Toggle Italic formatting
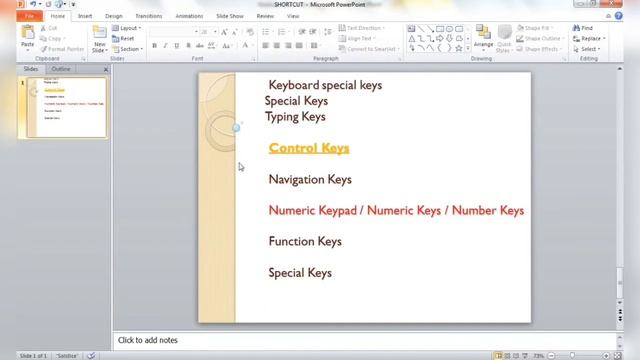 (x=165, y=46)
